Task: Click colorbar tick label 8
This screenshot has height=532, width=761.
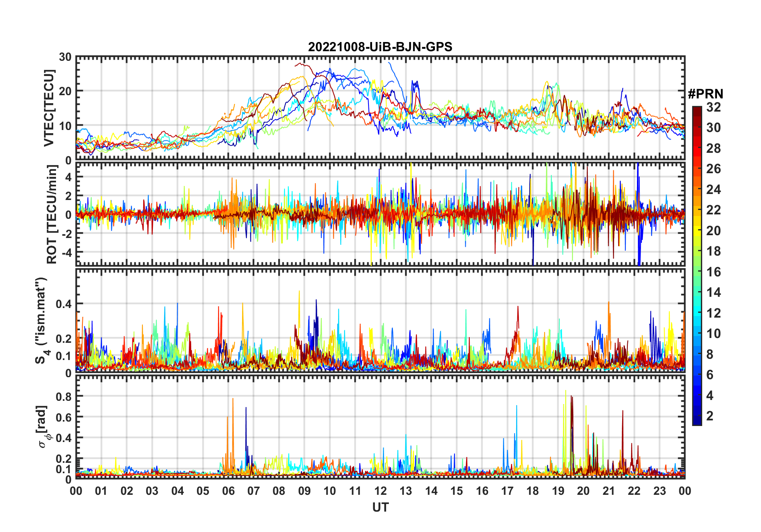Action: click(710, 354)
